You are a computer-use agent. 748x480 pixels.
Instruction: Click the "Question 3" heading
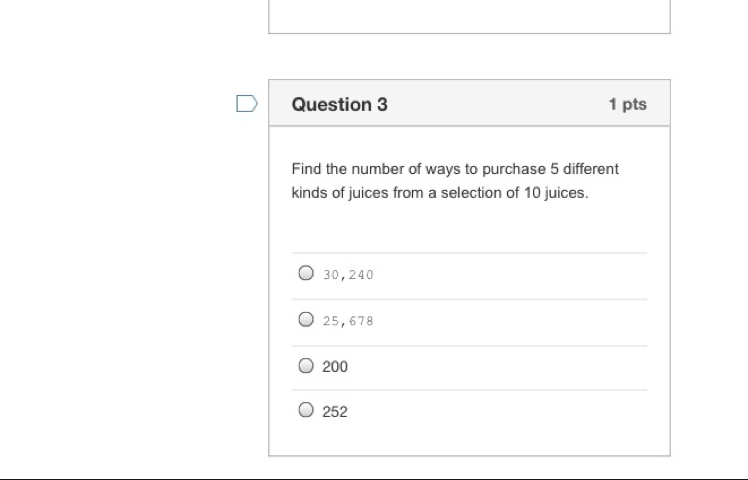click(339, 104)
